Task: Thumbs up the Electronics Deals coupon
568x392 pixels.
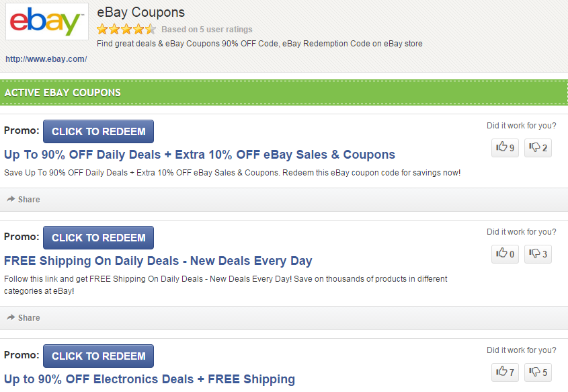Action: coord(505,371)
